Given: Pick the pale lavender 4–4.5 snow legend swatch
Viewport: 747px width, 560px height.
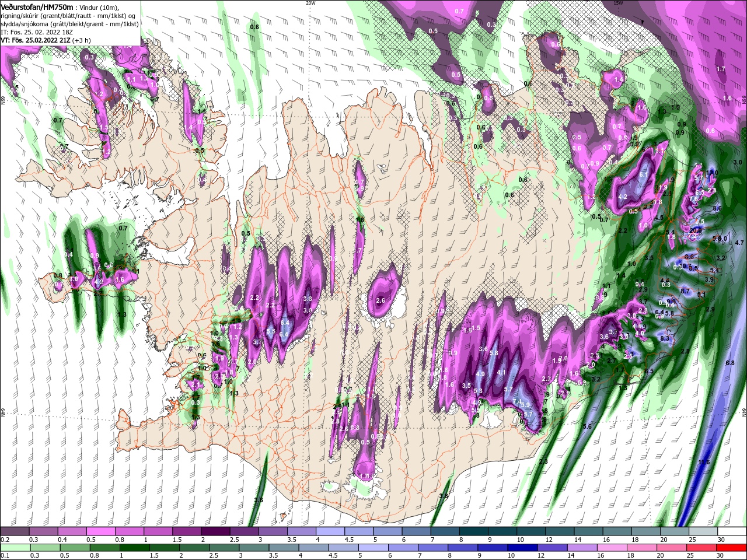Looking at the screenshot, I should 330,531.
